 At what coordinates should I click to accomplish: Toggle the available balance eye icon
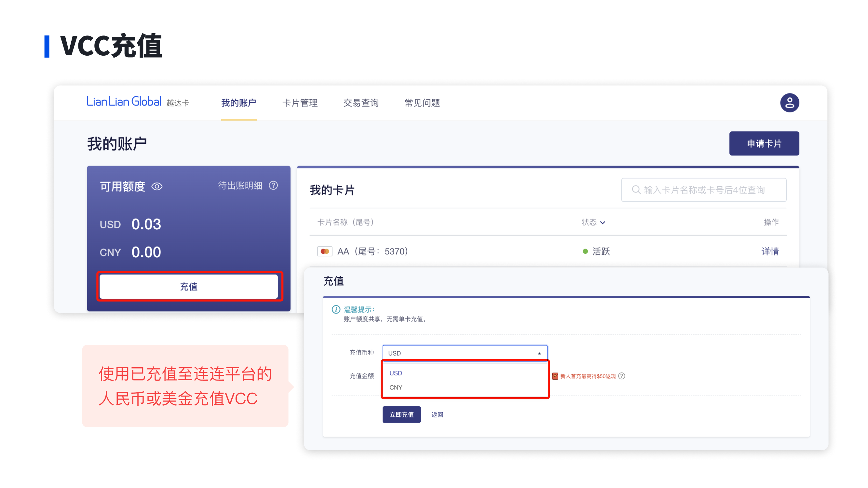[x=157, y=186]
